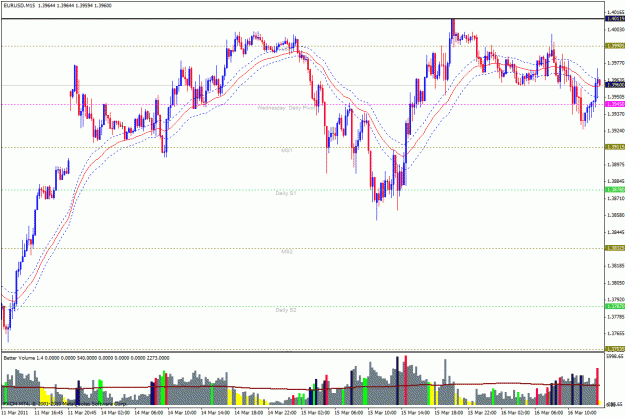The image size is (625, 417).
Task: Click the 'Daily S2' level label
Action: click(x=286, y=310)
